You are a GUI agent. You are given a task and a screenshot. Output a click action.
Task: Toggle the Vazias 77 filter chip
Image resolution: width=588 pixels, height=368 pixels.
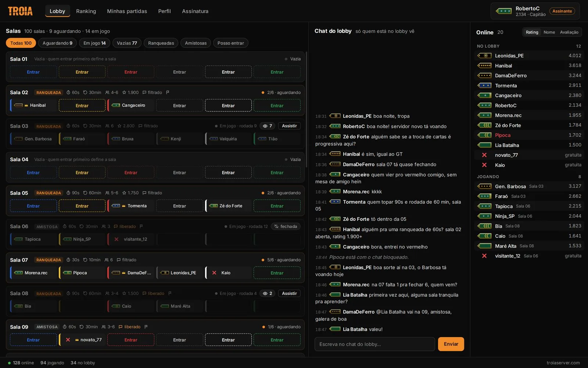tap(127, 43)
